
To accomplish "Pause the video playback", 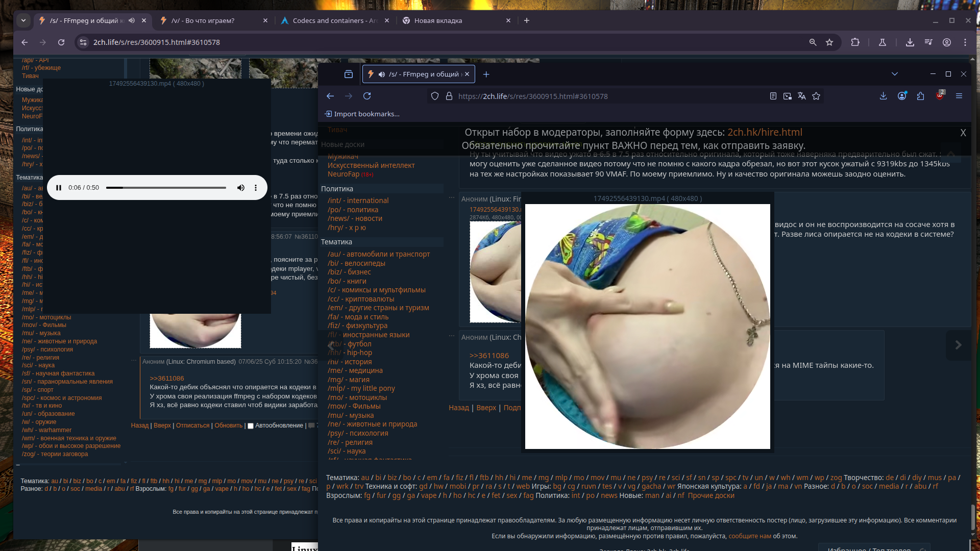I will click(x=59, y=188).
